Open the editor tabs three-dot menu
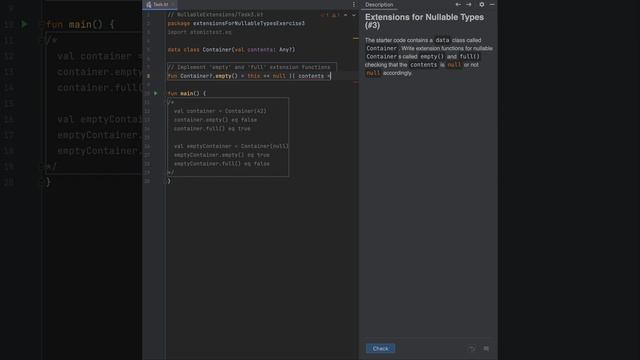640x360 pixels. pos(354,4)
